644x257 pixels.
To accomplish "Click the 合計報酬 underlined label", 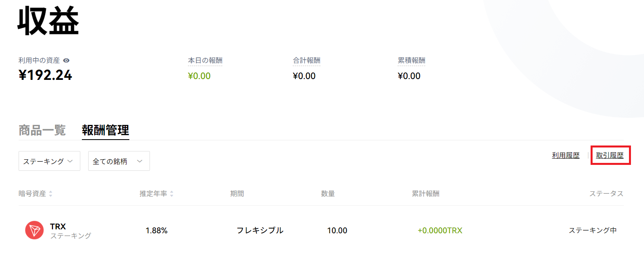I will 307,60.
